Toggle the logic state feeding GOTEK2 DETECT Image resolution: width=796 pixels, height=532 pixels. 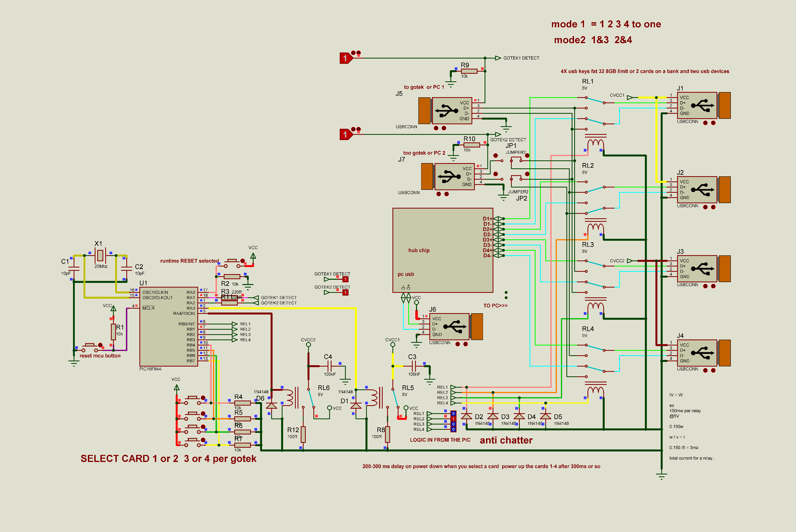pos(346,134)
